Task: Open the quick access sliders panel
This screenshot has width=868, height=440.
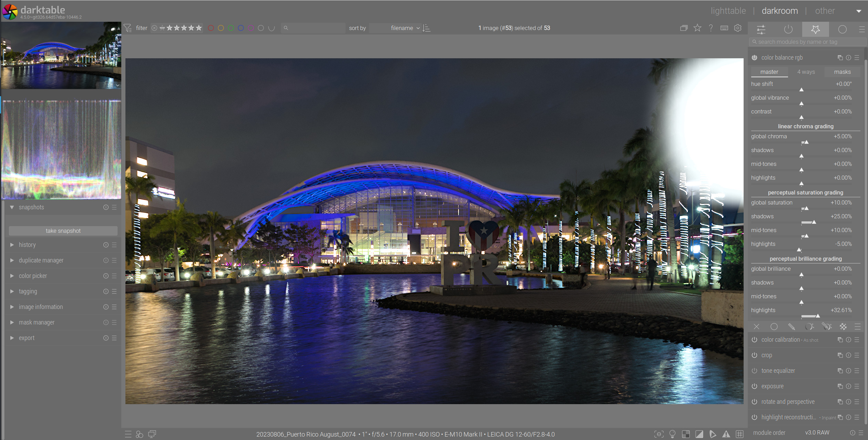Action: point(761,29)
